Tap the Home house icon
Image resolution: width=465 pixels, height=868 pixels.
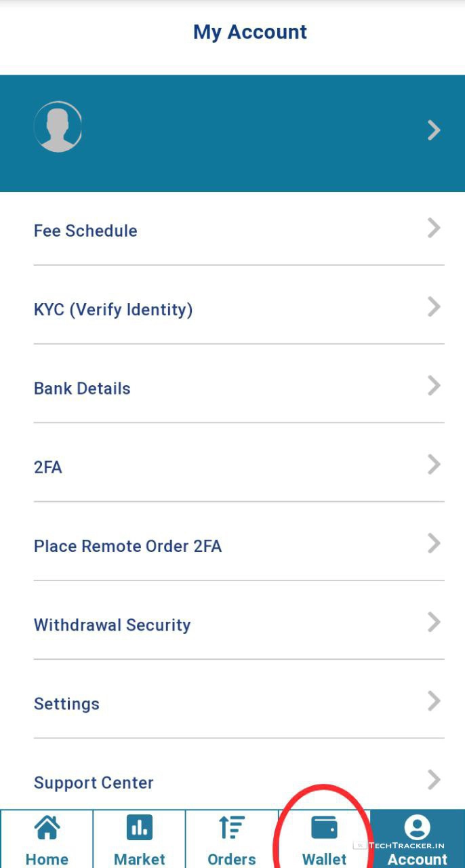[47, 827]
